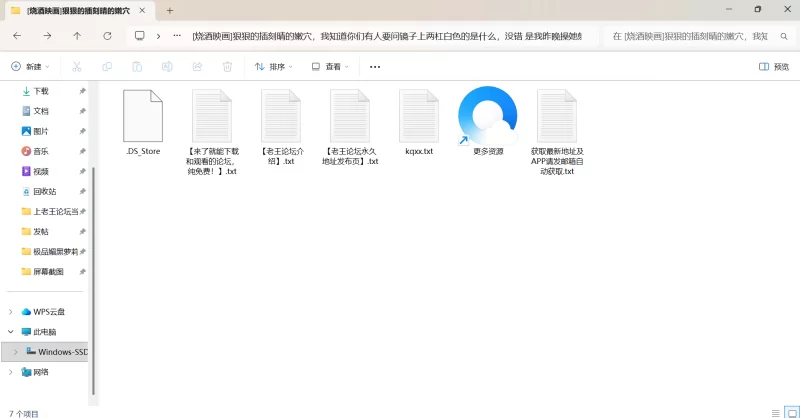Screen dimensions: 800x418
Task: Open the 查看 view dropdown
Action: [x=331, y=67]
